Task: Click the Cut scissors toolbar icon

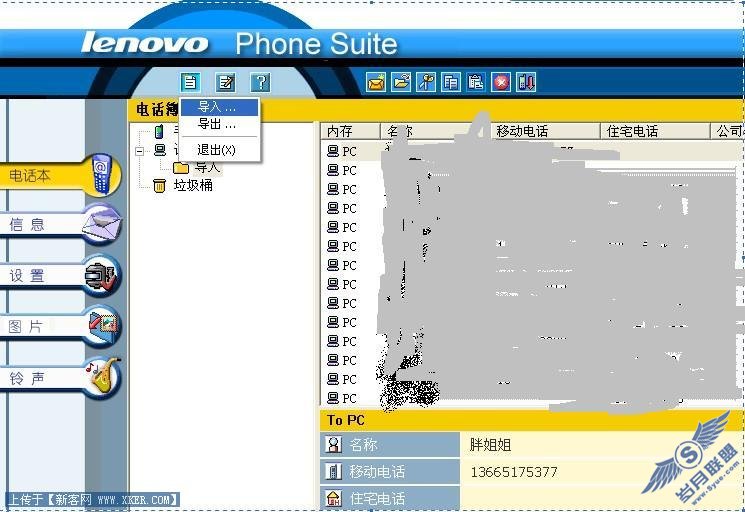Action: point(426,82)
